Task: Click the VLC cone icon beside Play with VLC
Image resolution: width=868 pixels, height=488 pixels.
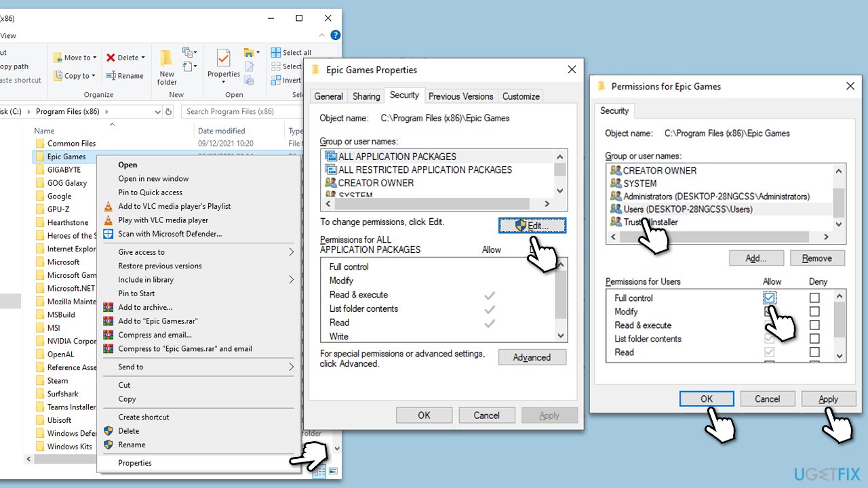Action: pyautogui.click(x=108, y=220)
